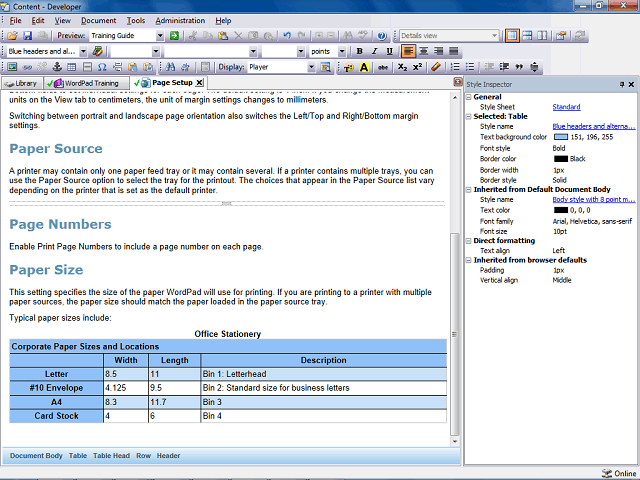Click the properties icon beside layout buttons

pos(561,36)
